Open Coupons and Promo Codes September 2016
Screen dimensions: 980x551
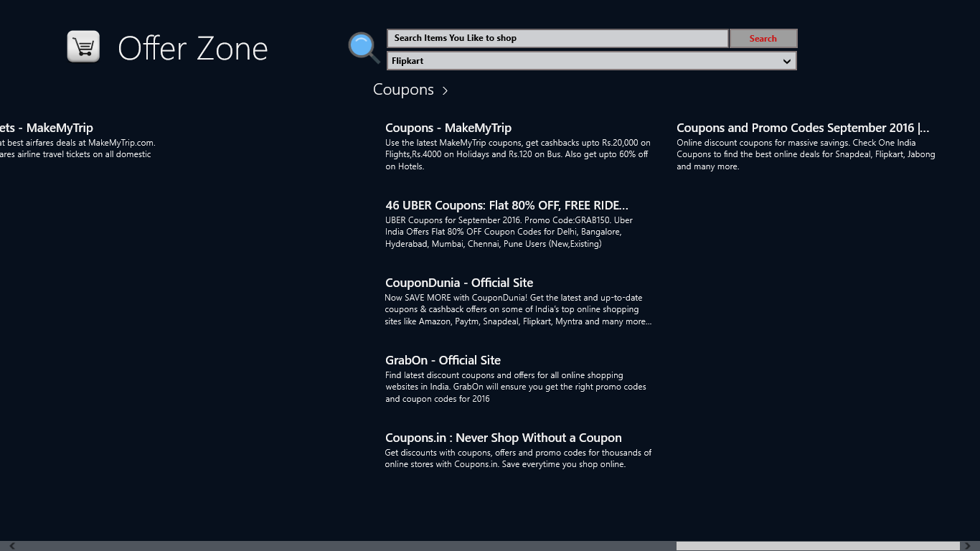(803, 128)
